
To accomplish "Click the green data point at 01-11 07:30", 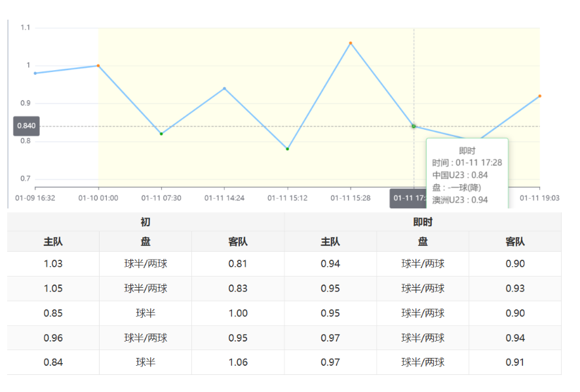I will coord(161,134).
